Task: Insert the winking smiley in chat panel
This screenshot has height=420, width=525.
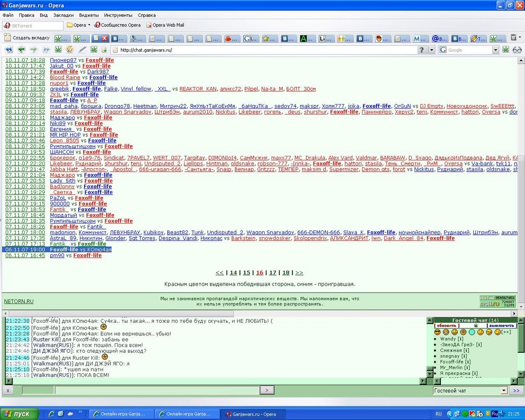Action: [x=497, y=332]
